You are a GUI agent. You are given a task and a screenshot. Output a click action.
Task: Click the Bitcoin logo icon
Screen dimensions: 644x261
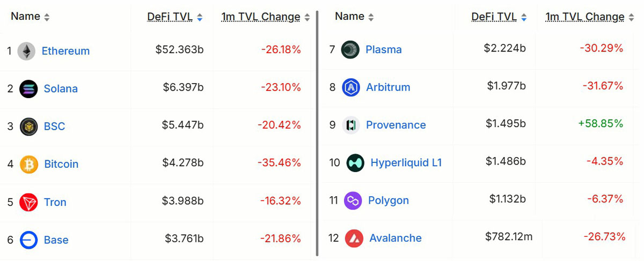coord(29,164)
